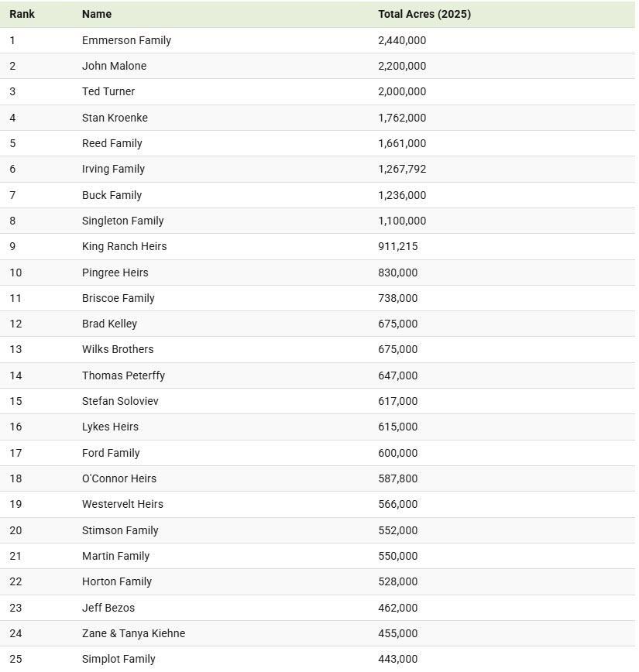Select Zane & Tanya Kiehne row

[133, 633]
